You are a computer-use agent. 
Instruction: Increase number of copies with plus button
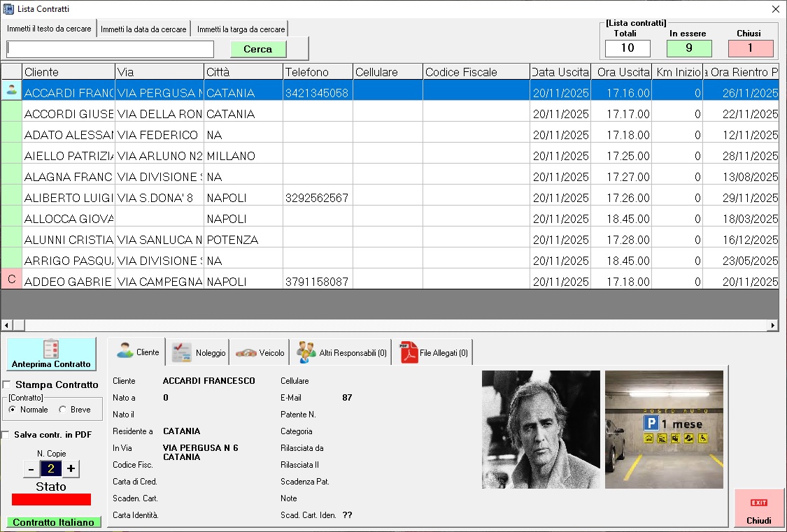(71, 468)
